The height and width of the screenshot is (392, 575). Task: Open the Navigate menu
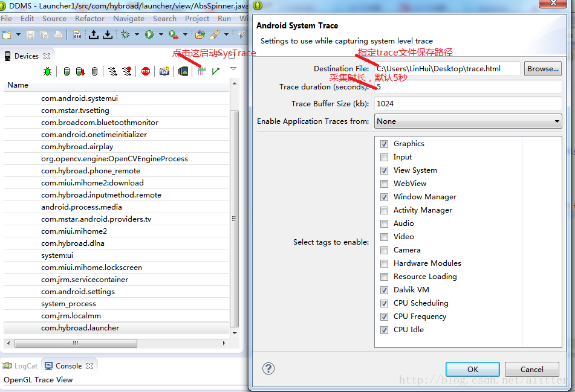coord(129,18)
